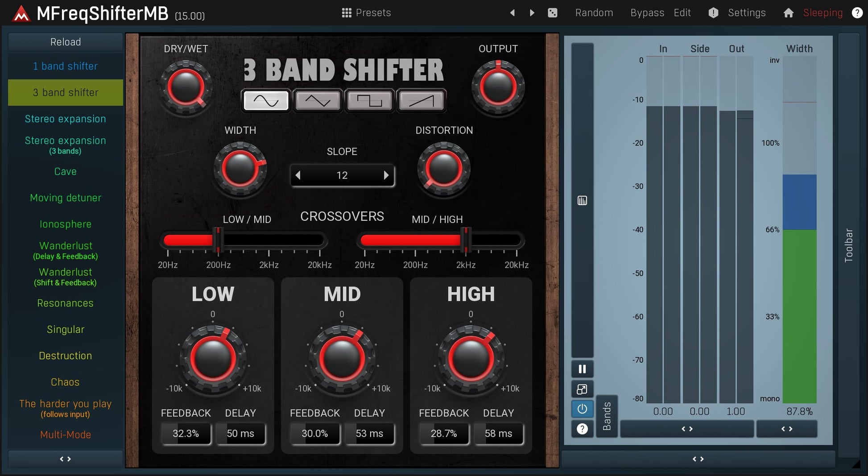The image size is (868, 476).
Task: Select the triangle waveform shape
Action: (x=318, y=101)
